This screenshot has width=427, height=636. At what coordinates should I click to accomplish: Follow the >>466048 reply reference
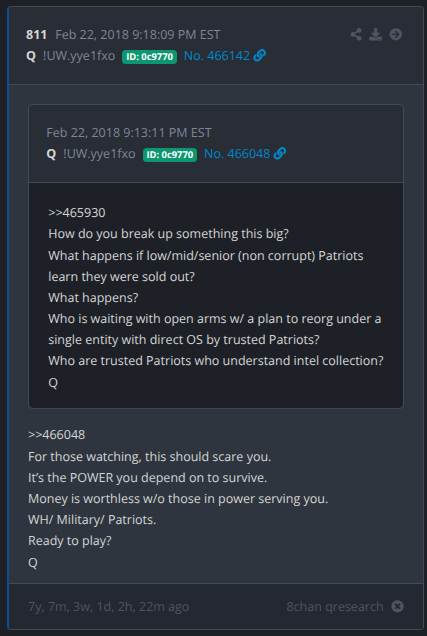pyautogui.click(x=56, y=435)
